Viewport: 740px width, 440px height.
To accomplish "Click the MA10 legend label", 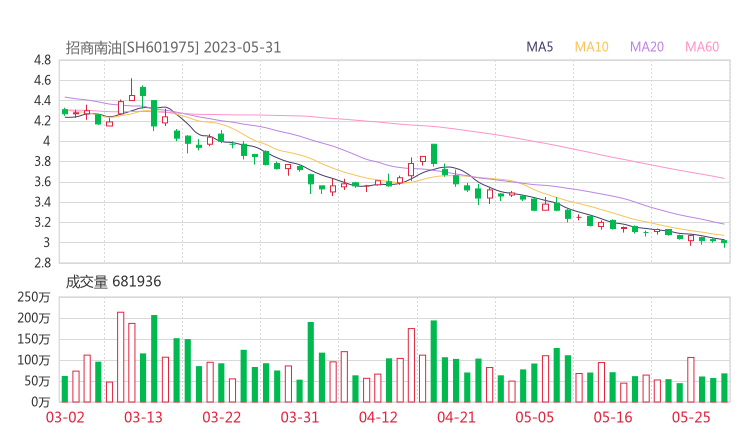I will (591, 47).
